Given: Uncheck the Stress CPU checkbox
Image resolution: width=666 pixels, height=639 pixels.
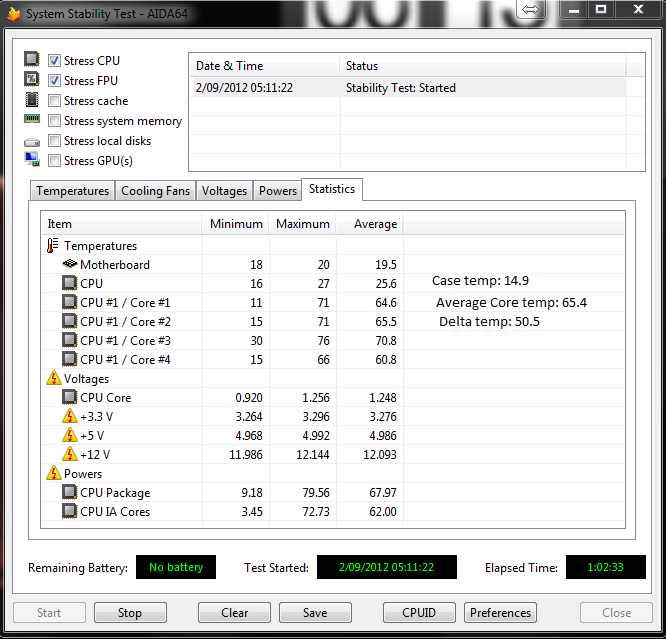Looking at the screenshot, I should [x=54, y=60].
